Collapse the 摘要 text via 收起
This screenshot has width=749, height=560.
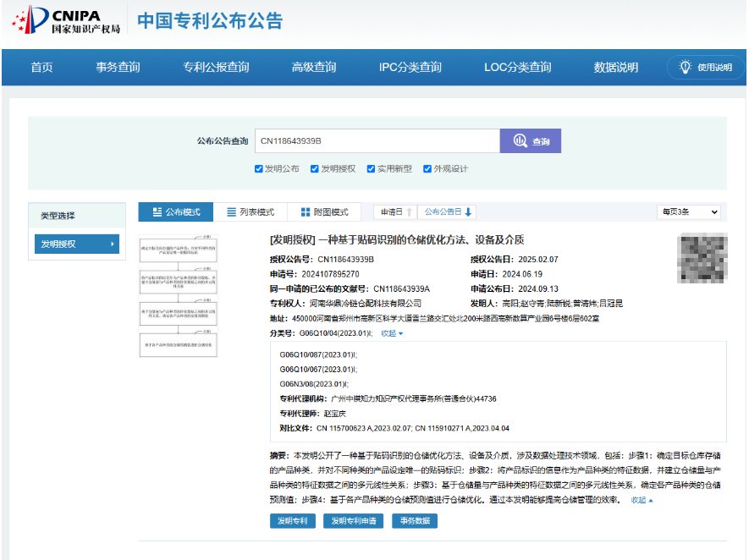[642, 500]
